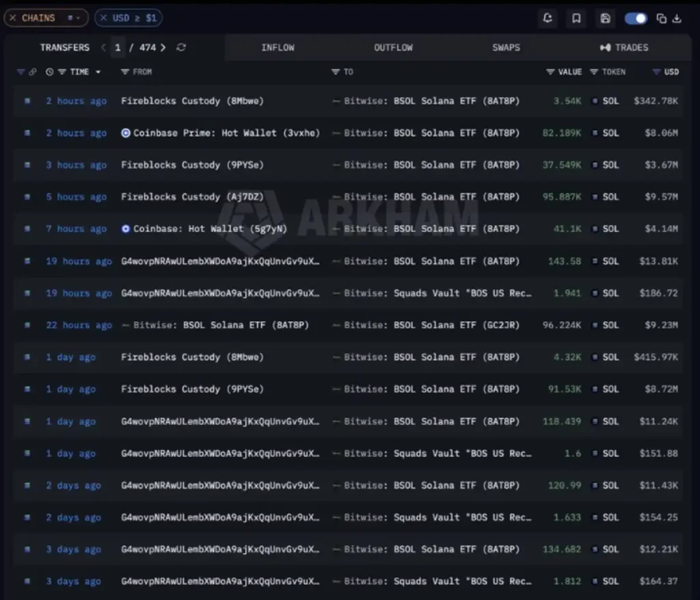This screenshot has height=600, width=700.
Task: Open the CHAINS filter dropdown
Action: tap(73, 18)
